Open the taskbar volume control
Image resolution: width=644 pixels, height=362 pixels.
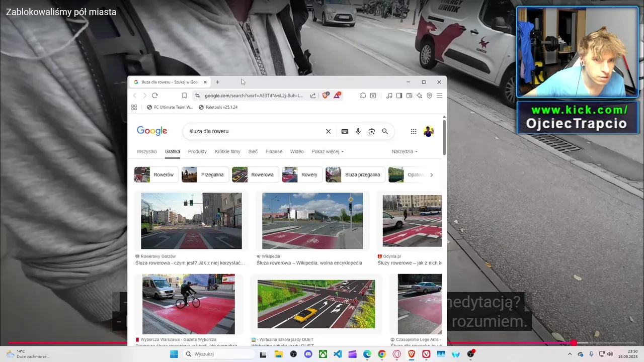pos(610,354)
